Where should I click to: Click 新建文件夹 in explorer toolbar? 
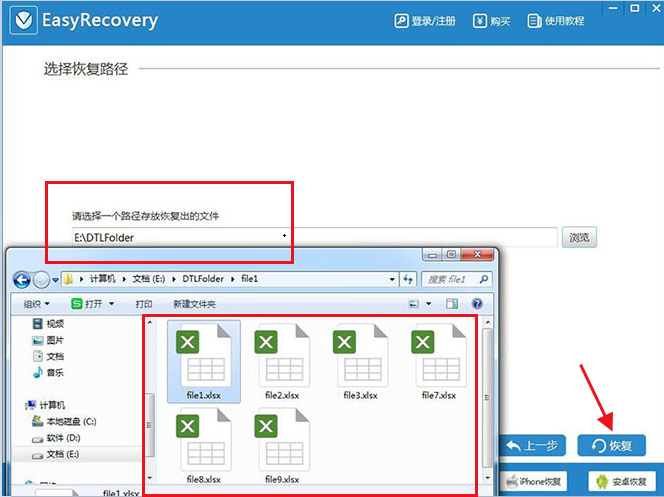(x=194, y=304)
